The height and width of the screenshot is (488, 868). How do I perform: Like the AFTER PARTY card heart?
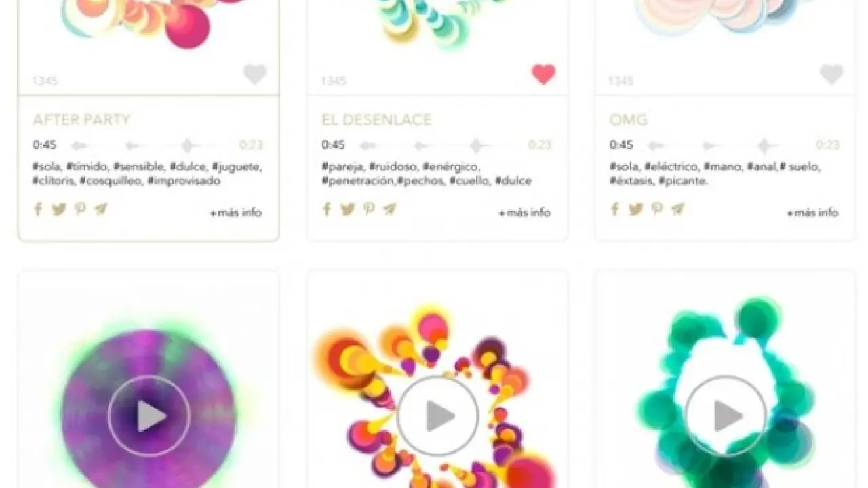pyautogui.click(x=255, y=74)
